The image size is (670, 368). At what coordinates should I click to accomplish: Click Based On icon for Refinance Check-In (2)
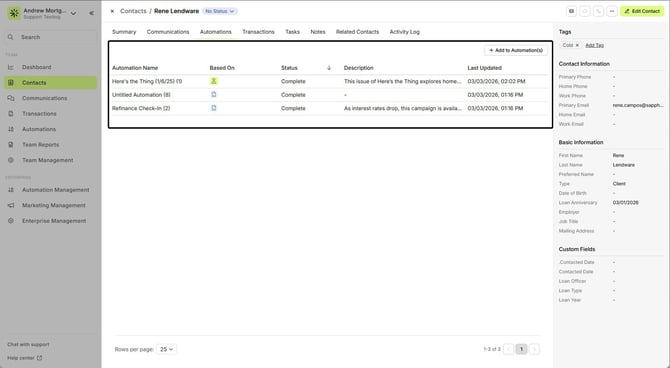[x=214, y=108]
